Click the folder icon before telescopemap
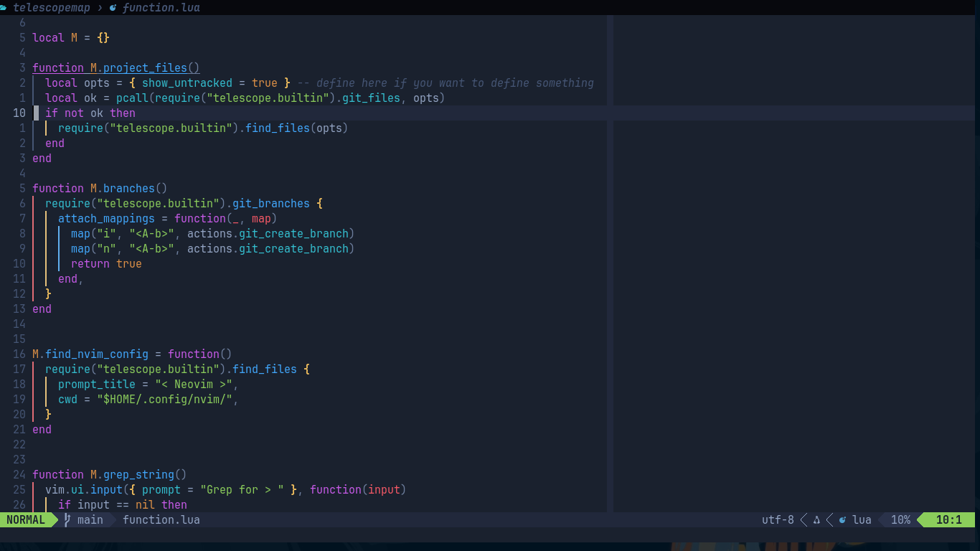The image size is (980, 551). [5, 7]
